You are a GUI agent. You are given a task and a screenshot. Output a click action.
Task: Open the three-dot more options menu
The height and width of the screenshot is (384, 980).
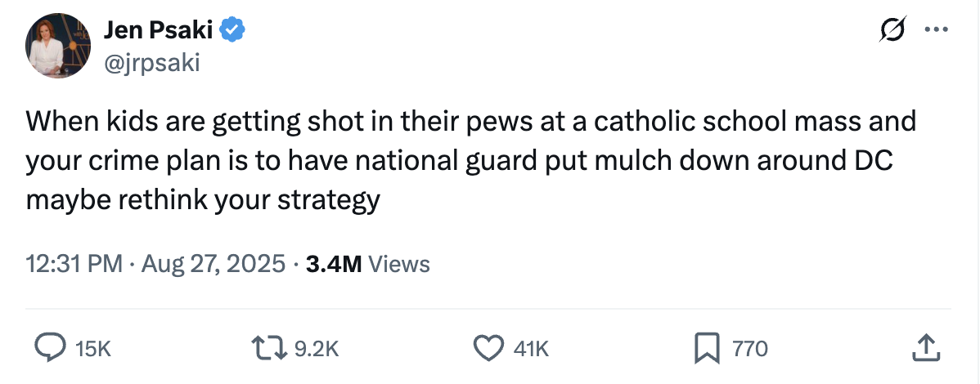[933, 31]
